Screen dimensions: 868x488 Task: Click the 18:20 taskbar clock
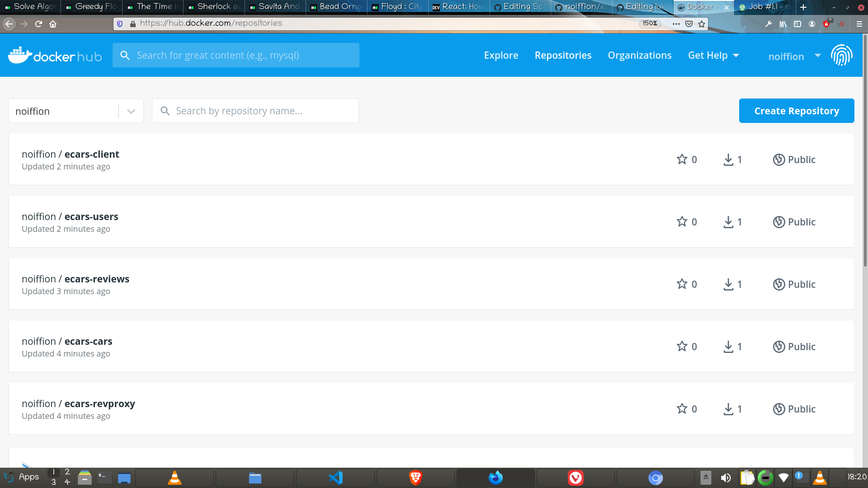tap(857, 477)
